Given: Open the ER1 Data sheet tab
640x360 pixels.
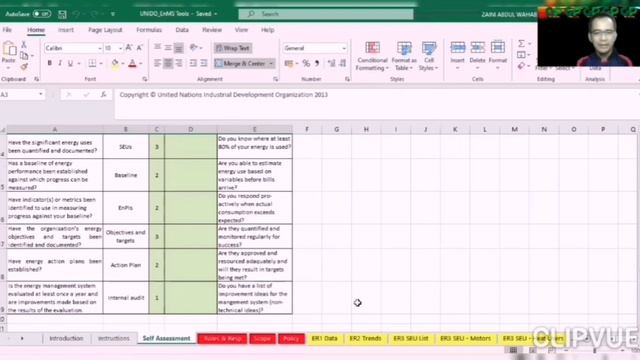Looking at the screenshot, I should [x=324, y=338].
